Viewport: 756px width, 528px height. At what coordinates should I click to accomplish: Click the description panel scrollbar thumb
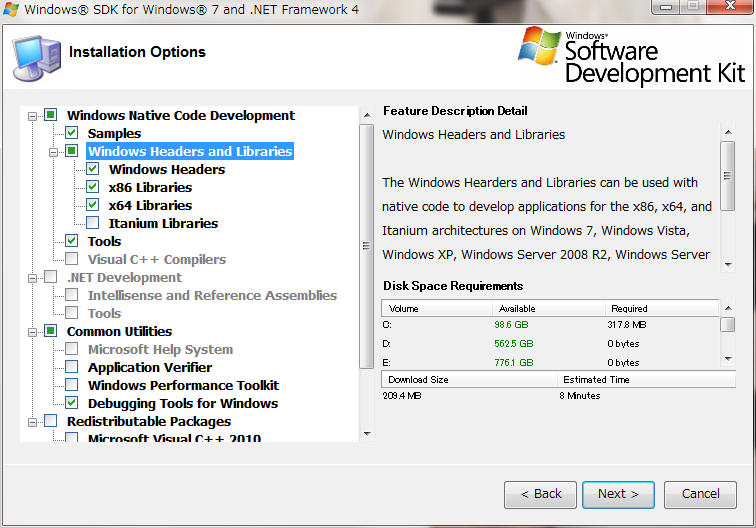coord(728,176)
